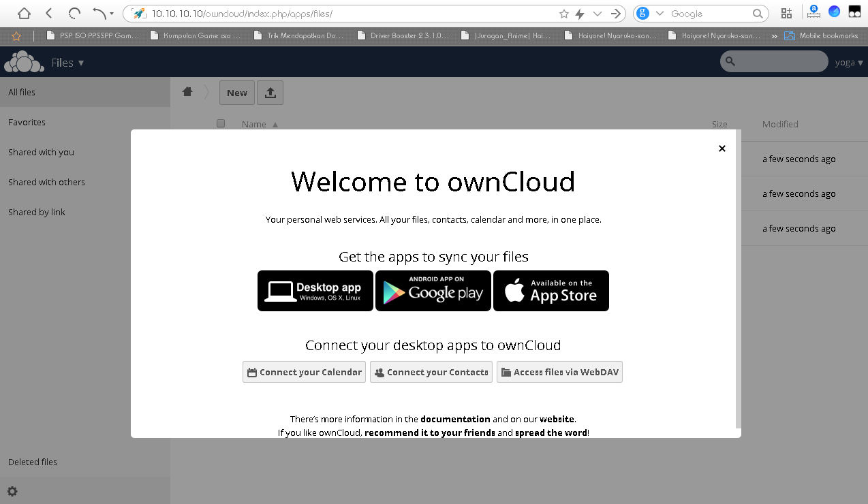Open Trik Mendapatkan bookmark
Viewport: 868px width, 504px height.
coord(299,35)
